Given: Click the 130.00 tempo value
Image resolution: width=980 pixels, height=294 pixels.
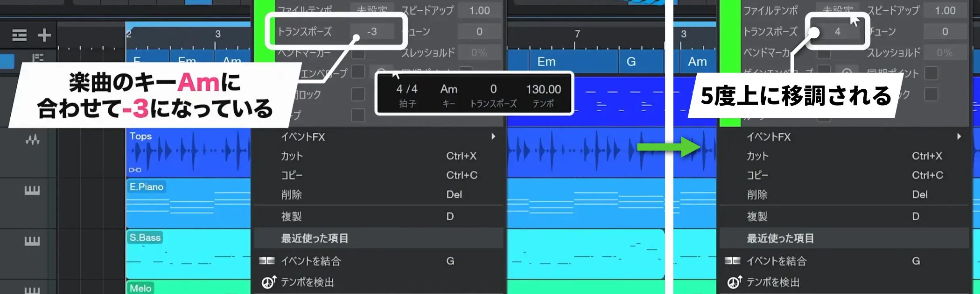Looking at the screenshot, I should point(543,89).
